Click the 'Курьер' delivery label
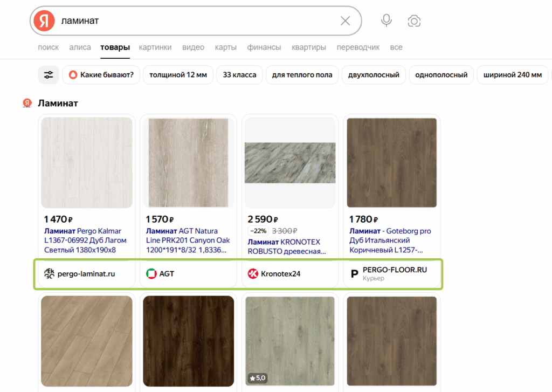 373,278
